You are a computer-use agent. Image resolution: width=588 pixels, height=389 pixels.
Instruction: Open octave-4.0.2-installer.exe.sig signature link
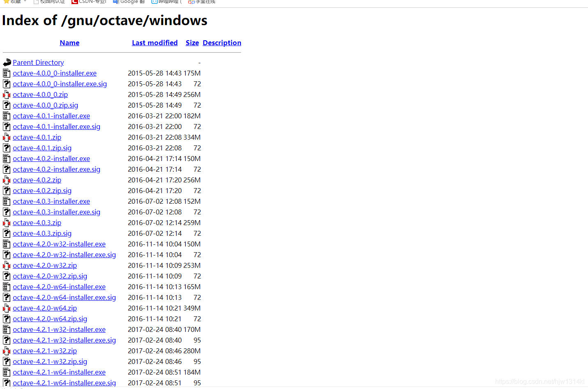pyautogui.click(x=56, y=169)
